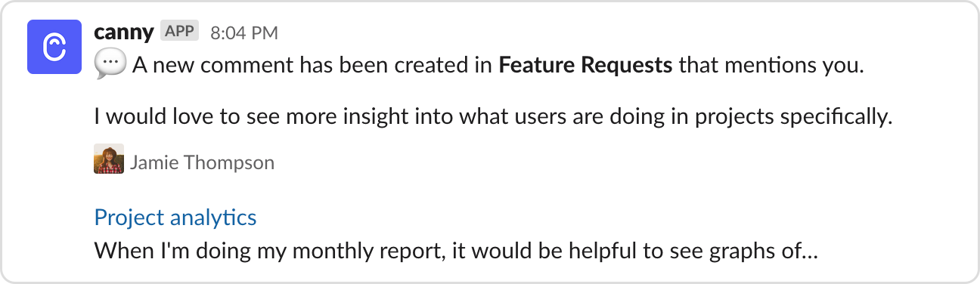The height and width of the screenshot is (284, 980).
Task: Click the comment text about insight into projects
Action: [494, 119]
